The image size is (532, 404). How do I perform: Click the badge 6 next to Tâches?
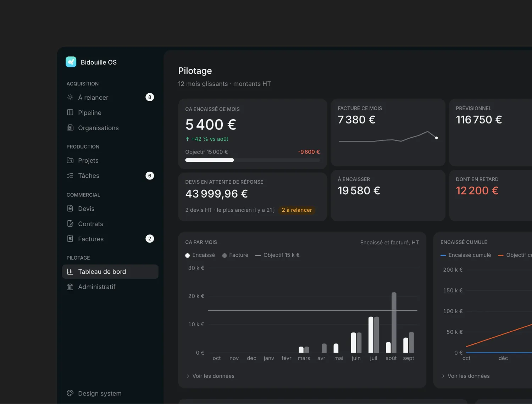pos(150,176)
